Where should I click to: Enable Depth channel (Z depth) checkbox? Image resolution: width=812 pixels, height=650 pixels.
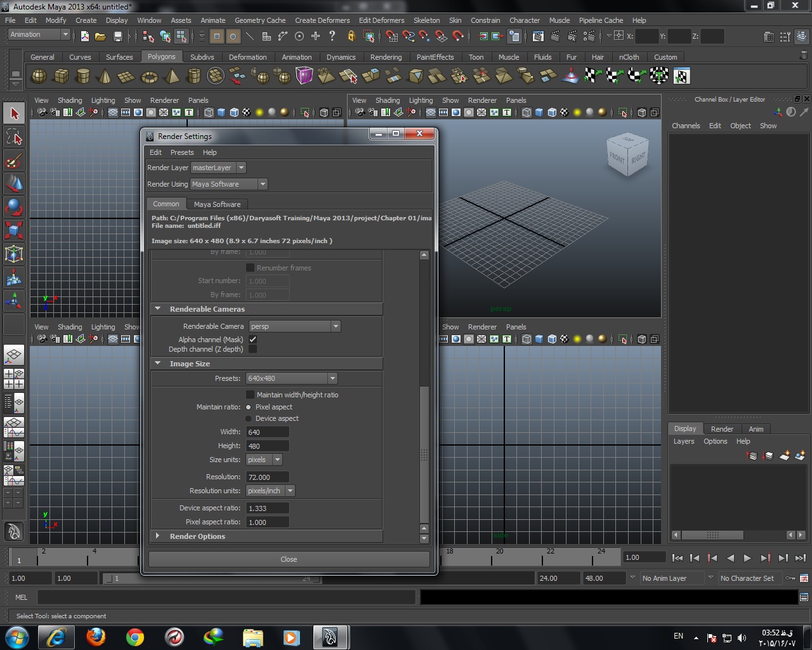click(x=252, y=349)
